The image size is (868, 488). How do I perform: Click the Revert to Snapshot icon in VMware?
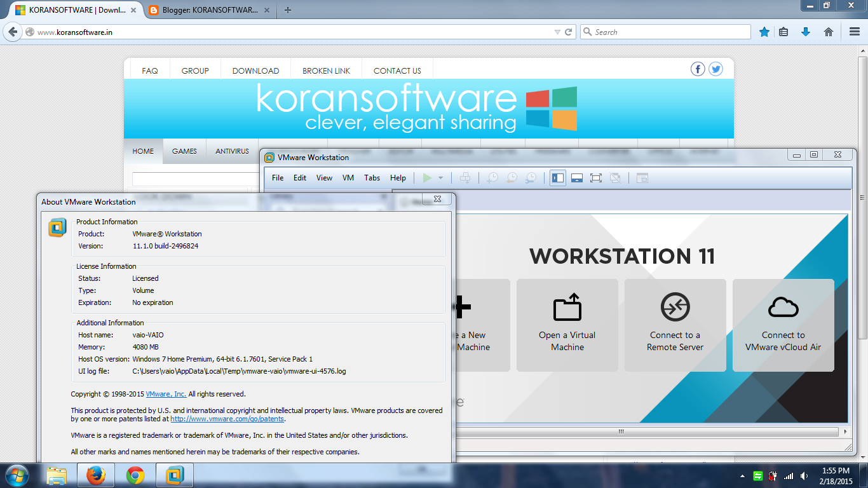(x=511, y=178)
